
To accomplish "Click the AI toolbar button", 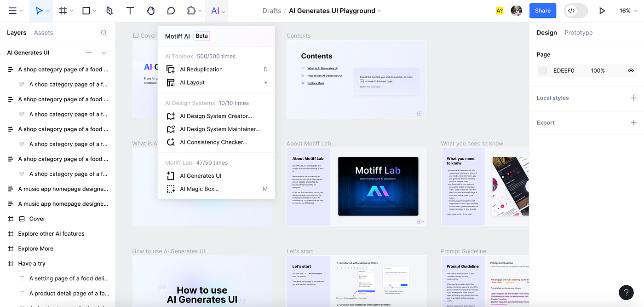I will [215, 11].
